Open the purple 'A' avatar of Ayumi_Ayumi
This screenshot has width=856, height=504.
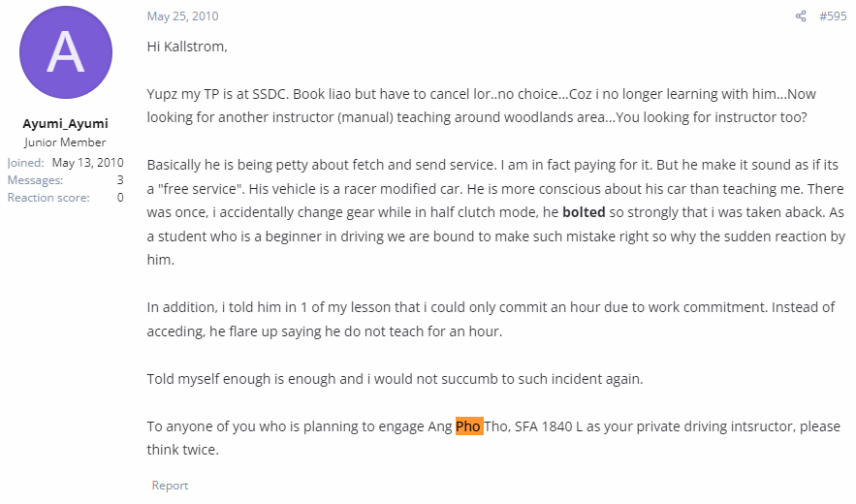66,52
